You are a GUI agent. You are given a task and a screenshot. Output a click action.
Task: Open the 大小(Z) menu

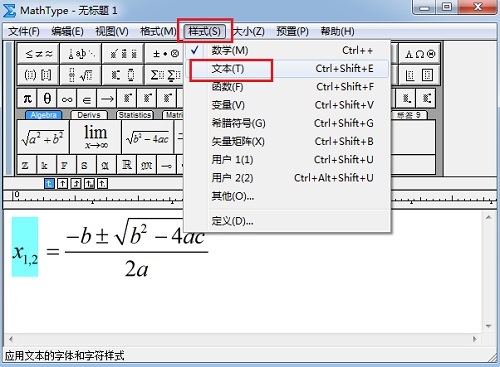[x=249, y=32]
